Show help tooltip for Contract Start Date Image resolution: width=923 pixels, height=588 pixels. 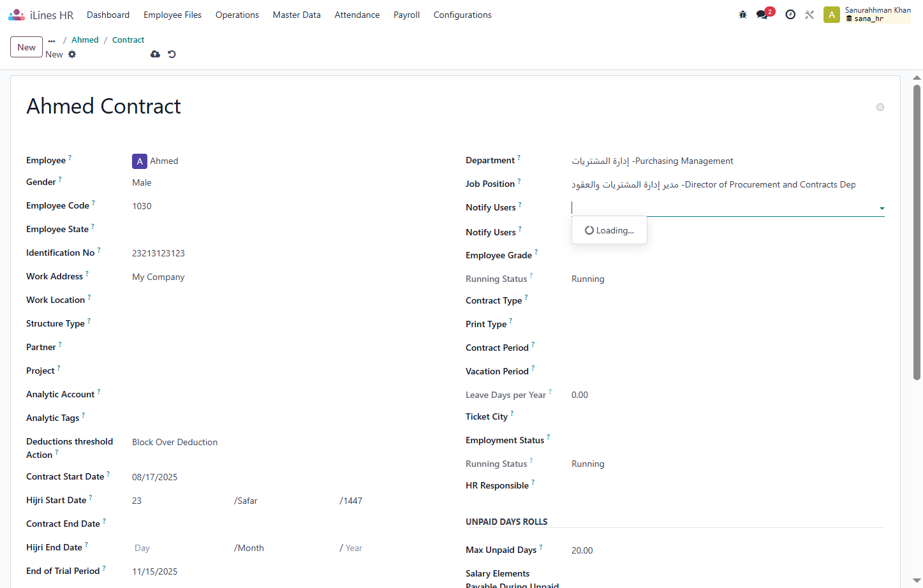(x=108, y=473)
